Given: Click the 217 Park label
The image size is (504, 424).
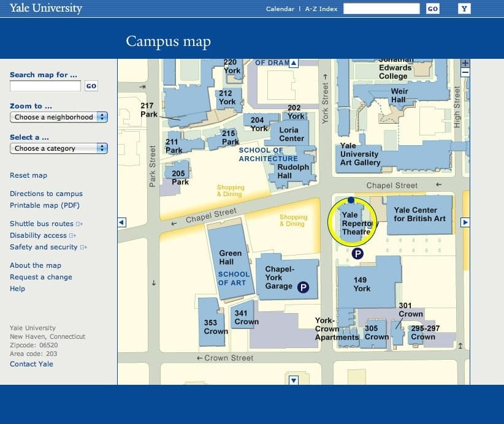Looking at the screenshot, I should 149,110.
